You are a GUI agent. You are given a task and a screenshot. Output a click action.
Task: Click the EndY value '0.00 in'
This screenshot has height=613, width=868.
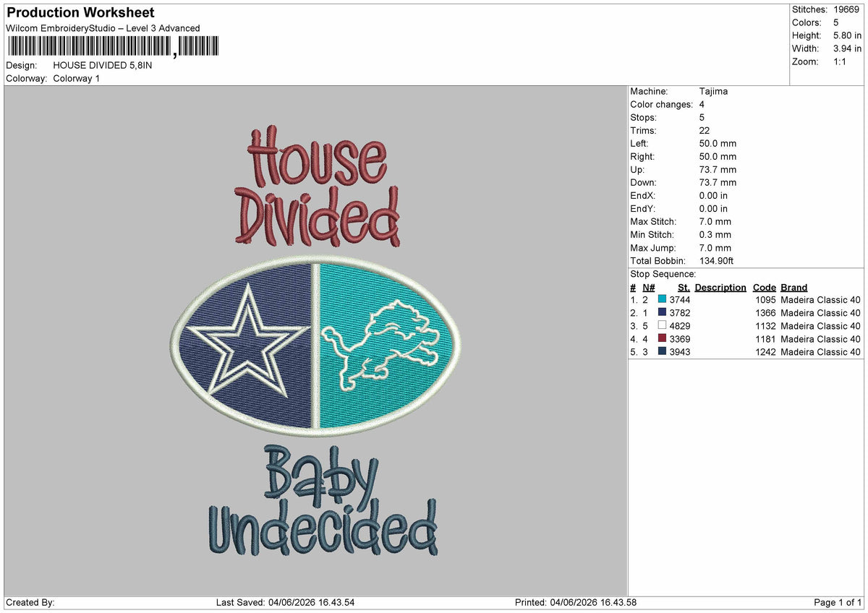pyautogui.click(x=714, y=209)
